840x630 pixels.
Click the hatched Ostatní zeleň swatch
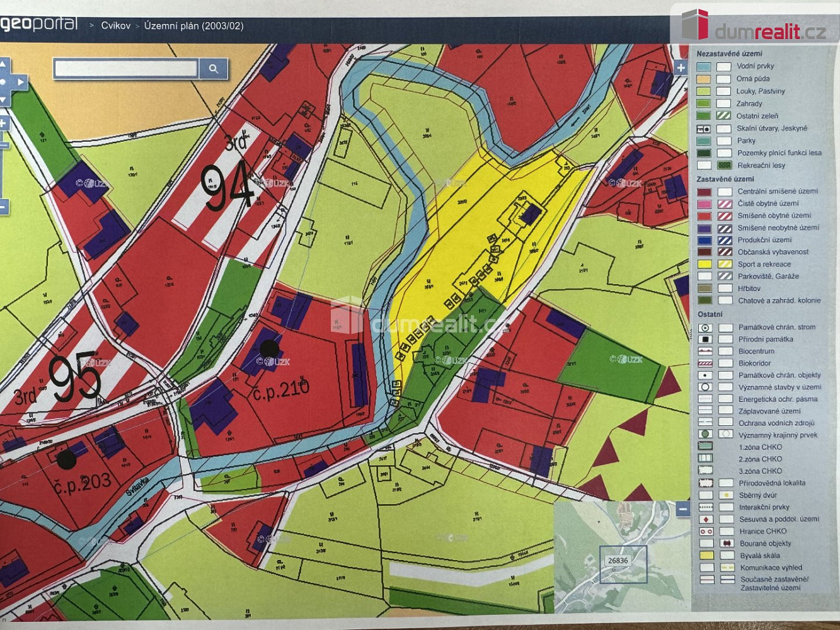pos(724,116)
